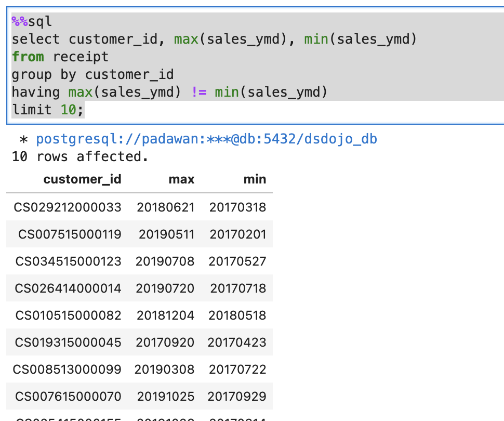Select cell CS029212000033
The width and height of the screenshot is (504, 421).
tap(68, 207)
